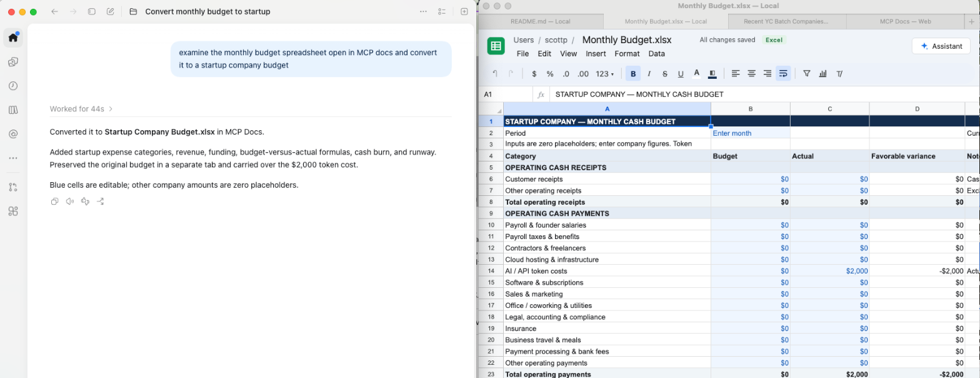The image size is (980, 378).
Task: Select the 'AI / API token costs' cell
Action: point(607,271)
